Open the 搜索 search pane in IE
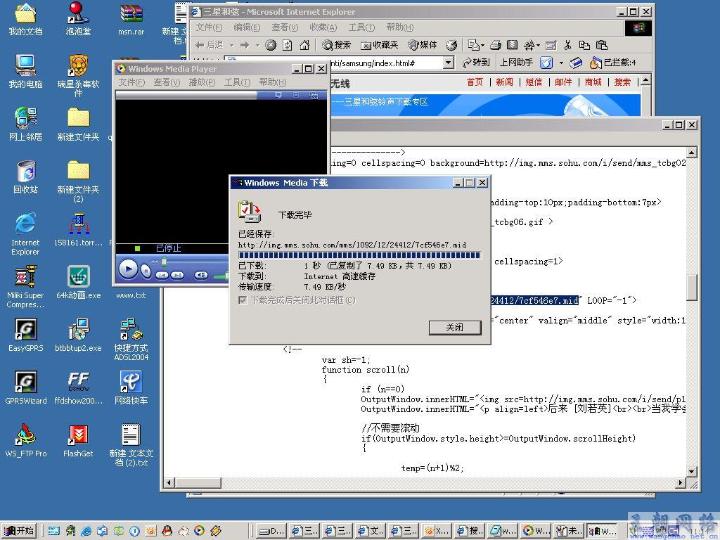720x540 pixels. click(x=336, y=45)
